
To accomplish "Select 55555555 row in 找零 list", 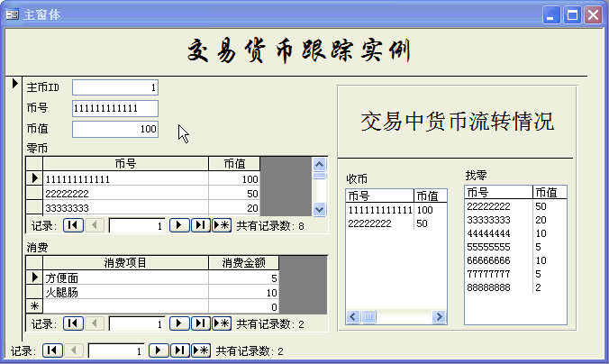I will [x=515, y=247].
